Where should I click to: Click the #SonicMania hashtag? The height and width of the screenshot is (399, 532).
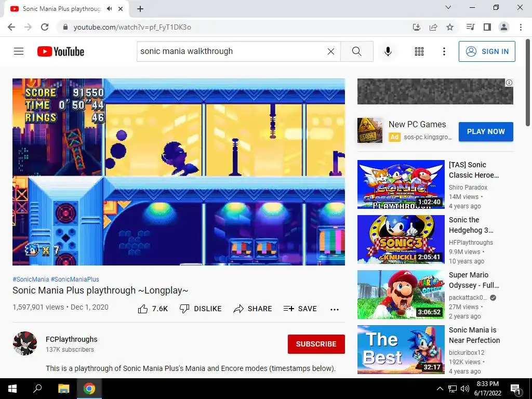(x=31, y=279)
